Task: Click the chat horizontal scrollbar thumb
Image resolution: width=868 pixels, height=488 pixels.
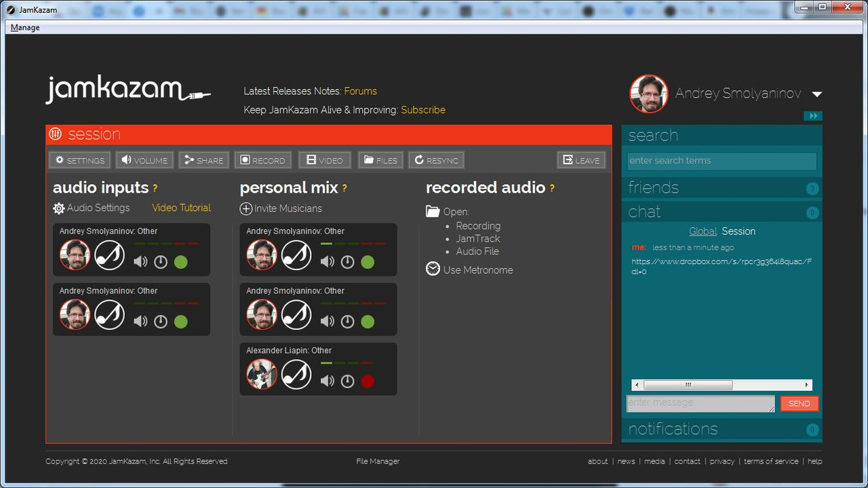Action: (x=688, y=385)
